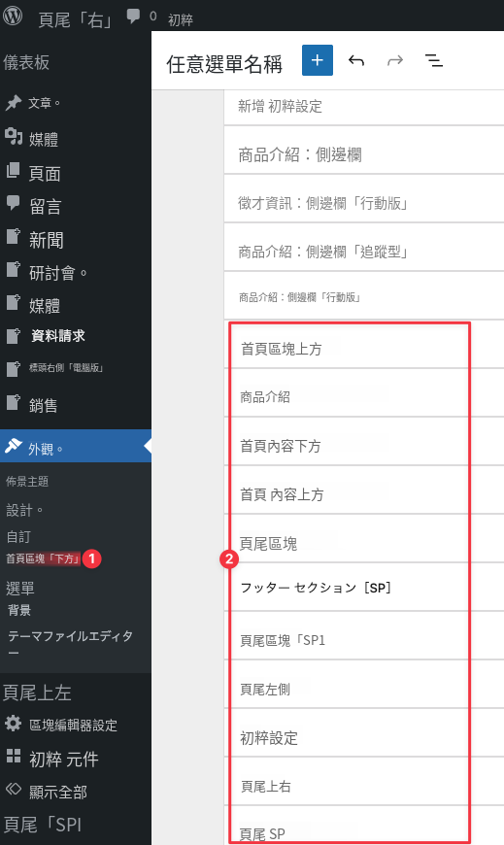This screenshot has width=504, height=845.
Task: Click the blue plus block inserter button
Action: (x=317, y=60)
